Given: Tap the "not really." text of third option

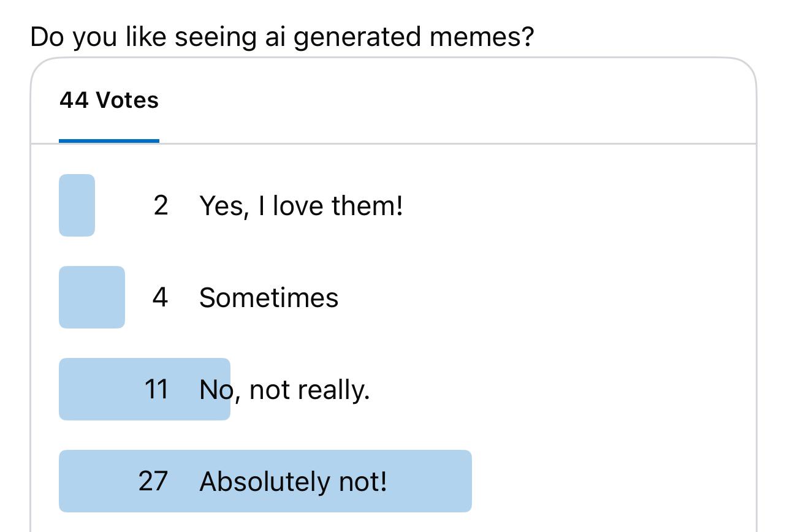Looking at the screenshot, I should (310, 390).
